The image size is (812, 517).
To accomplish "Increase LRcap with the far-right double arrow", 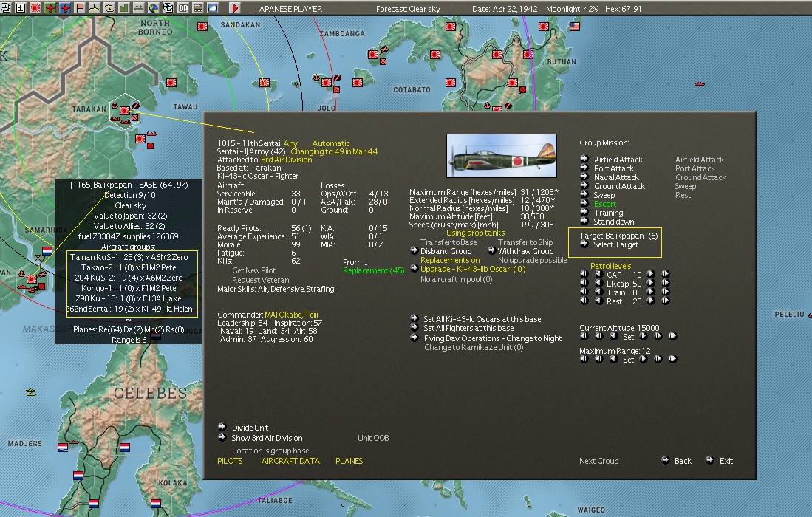I will tap(666, 283).
